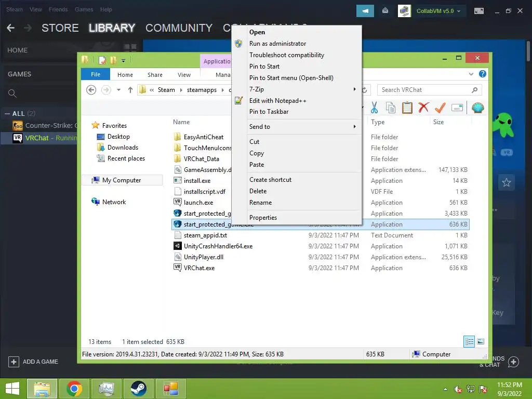This screenshot has width=532, height=399.
Task: Choose Pin to Taskbar
Action: pos(269,112)
